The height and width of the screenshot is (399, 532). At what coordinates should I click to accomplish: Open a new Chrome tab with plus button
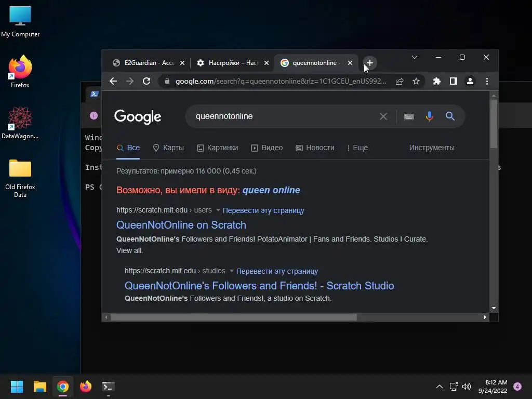[x=370, y=63]
